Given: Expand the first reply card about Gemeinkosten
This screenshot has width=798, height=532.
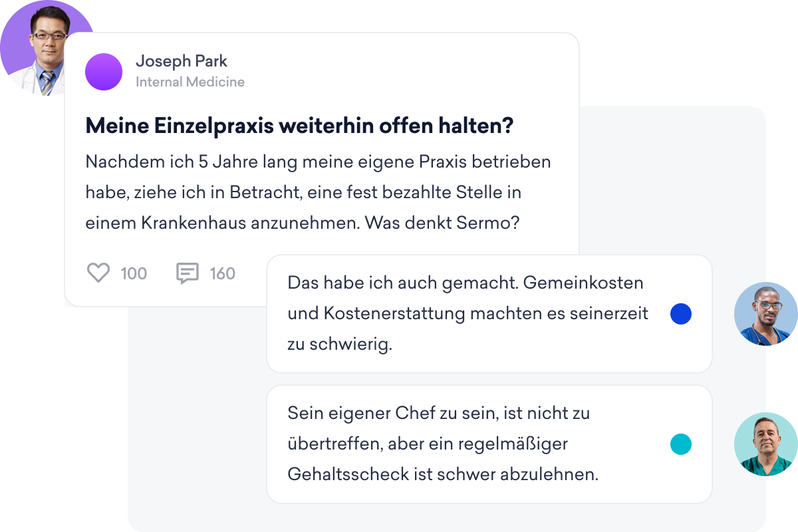Looking at the screenshot, I should coord(465,313).
